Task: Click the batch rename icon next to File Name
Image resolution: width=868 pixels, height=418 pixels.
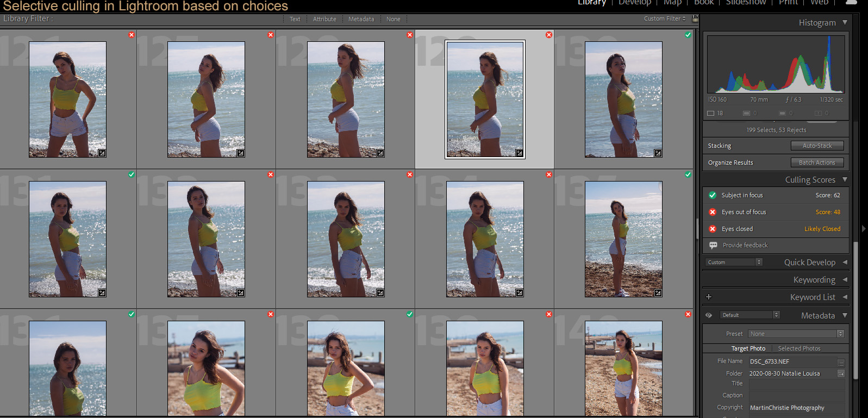Action: click(841, 362)
